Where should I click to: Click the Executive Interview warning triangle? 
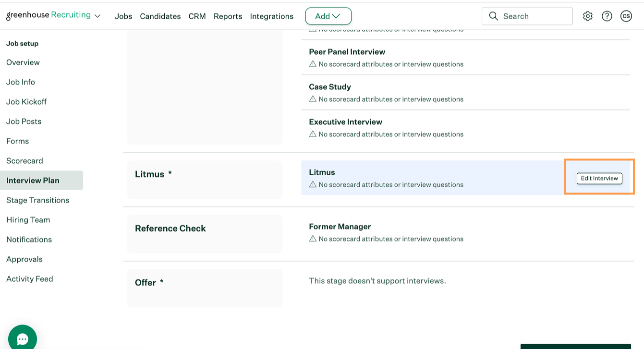[x=313, y=134]
